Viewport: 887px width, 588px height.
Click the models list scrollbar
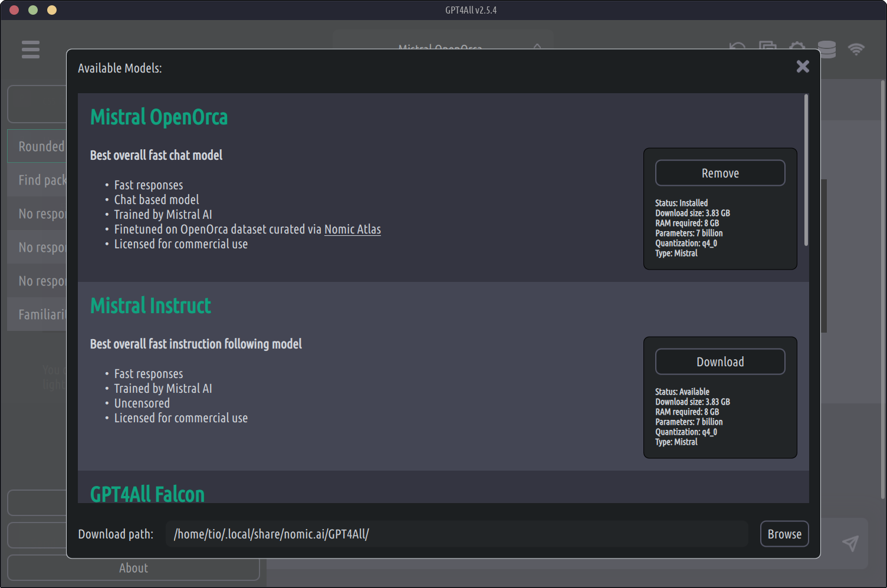(806, 171)
